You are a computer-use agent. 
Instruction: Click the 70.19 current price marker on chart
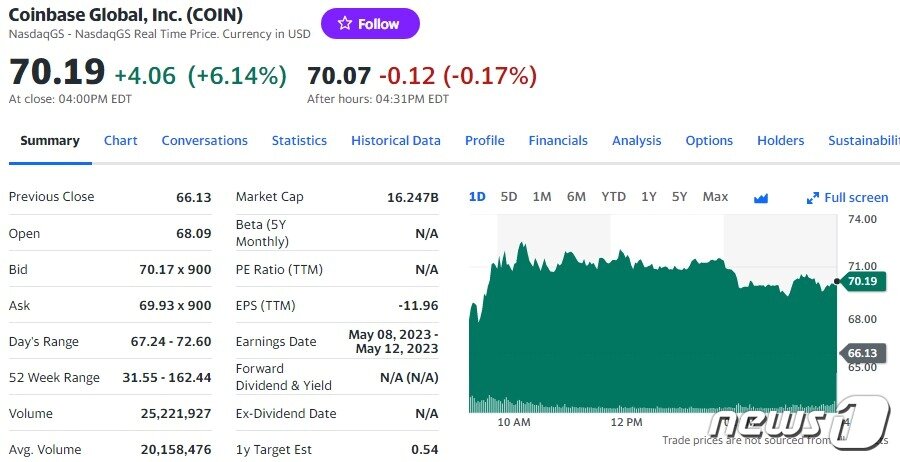(862, 282)
